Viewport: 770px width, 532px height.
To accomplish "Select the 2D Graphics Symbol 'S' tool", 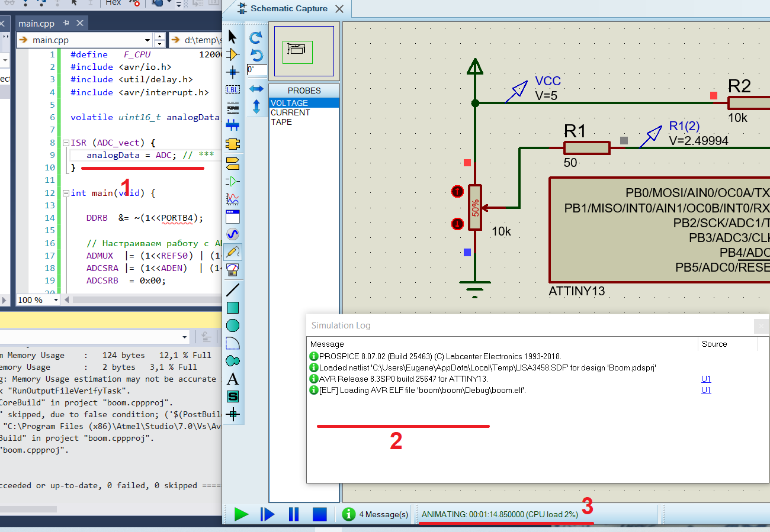I will (x=233, y=396).
